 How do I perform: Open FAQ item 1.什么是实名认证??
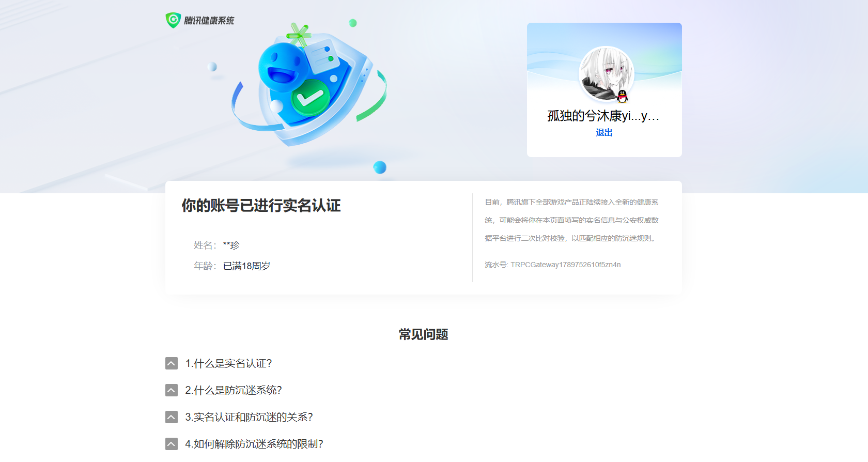click(x=228, y=363)
